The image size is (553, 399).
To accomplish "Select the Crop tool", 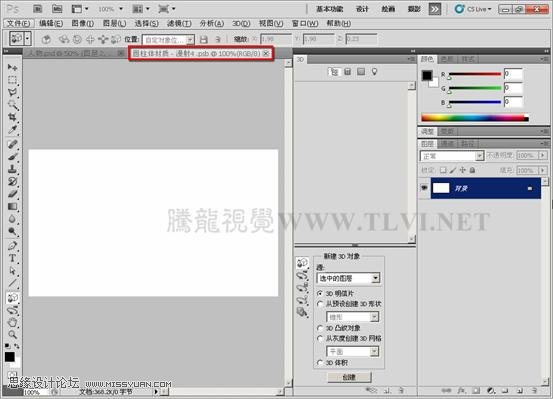I will pyautogui.click(x=12, y=117).
